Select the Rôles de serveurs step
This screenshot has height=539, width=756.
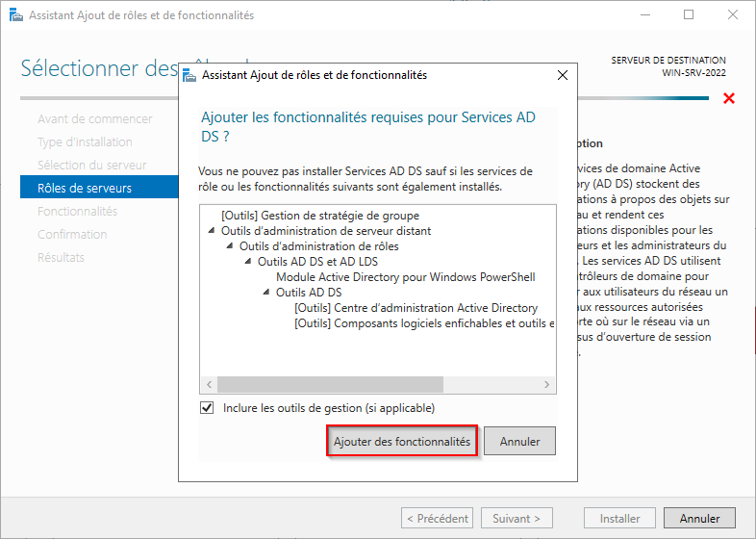99,188
